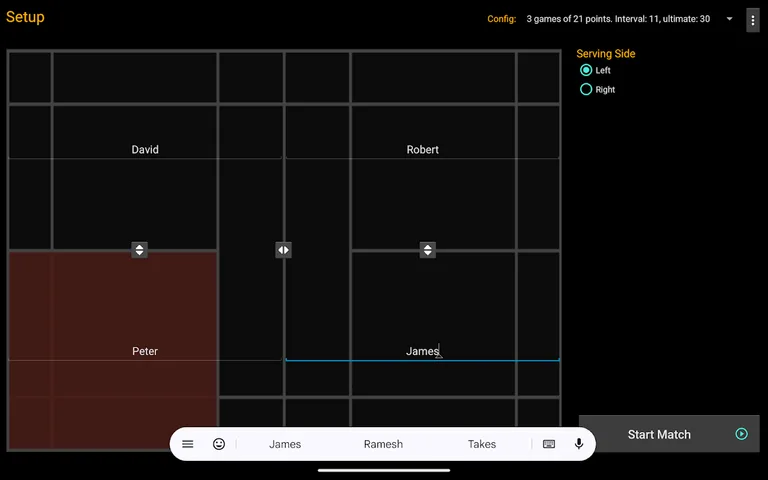768x480 pixels.
Task: Open the match config selector text
Action: 618,19
